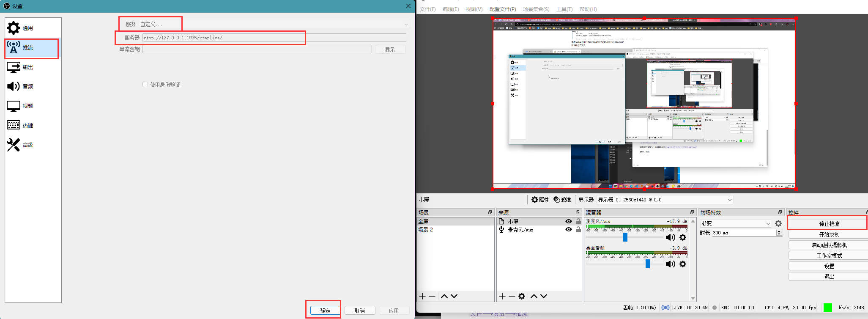Viewport: 868px width, 319px height.
Task: Move source up in 来源 panel
Action: [534, 296]
